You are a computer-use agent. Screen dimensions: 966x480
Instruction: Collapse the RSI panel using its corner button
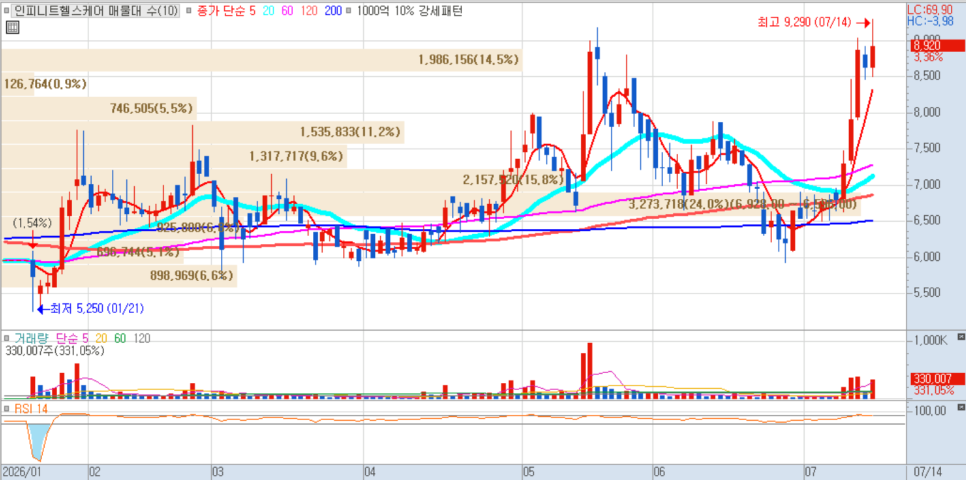(960, 407)
